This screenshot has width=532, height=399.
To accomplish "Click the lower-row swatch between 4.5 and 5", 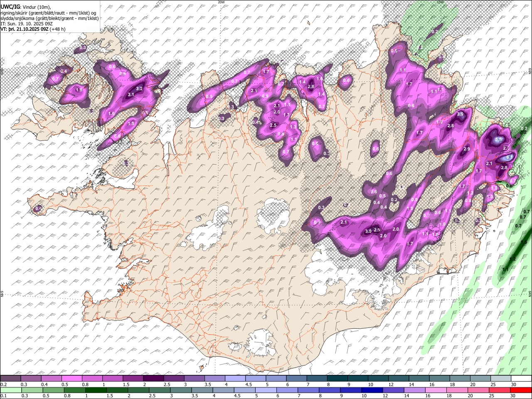I will click(245, 390).
